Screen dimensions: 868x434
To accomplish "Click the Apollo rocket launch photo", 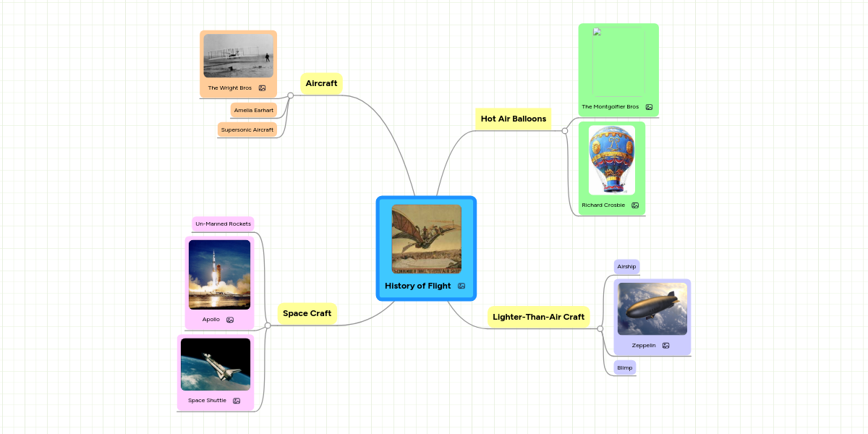I will [219, 275].
